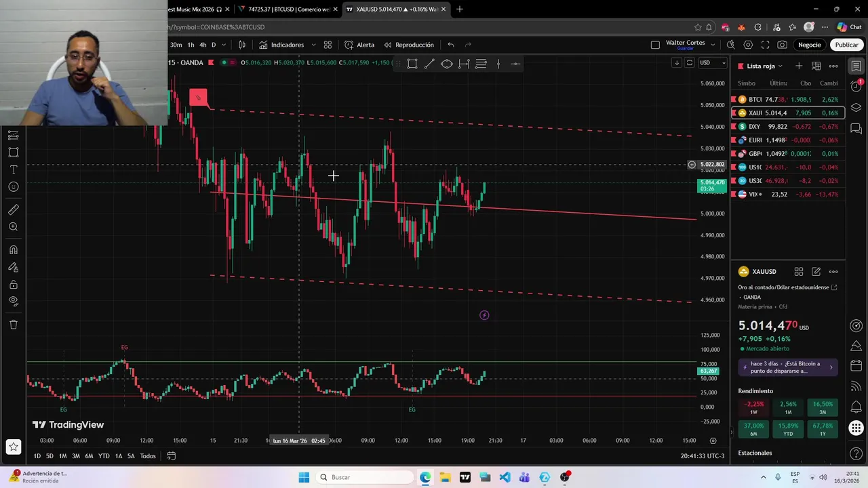This screenshot has width=868, height=488.
Task: Click the taskbar Buscar search box
Action: point(365,477)
